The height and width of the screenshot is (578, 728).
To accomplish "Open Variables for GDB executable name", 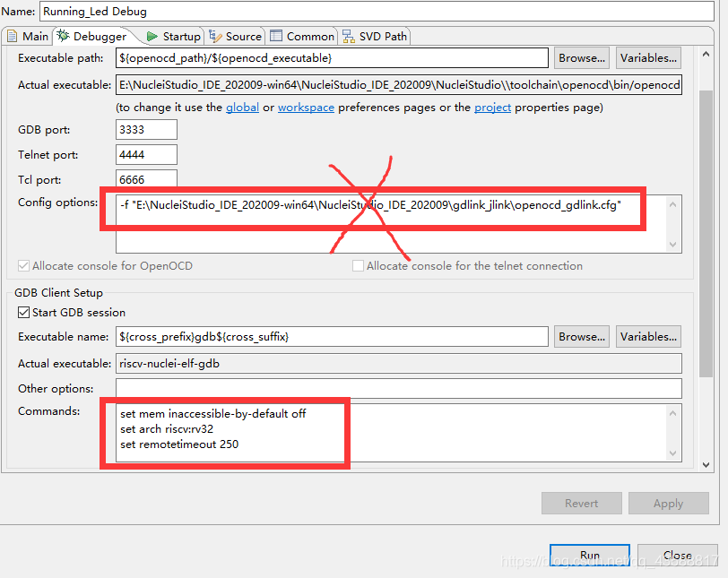I will pos(648,336).
